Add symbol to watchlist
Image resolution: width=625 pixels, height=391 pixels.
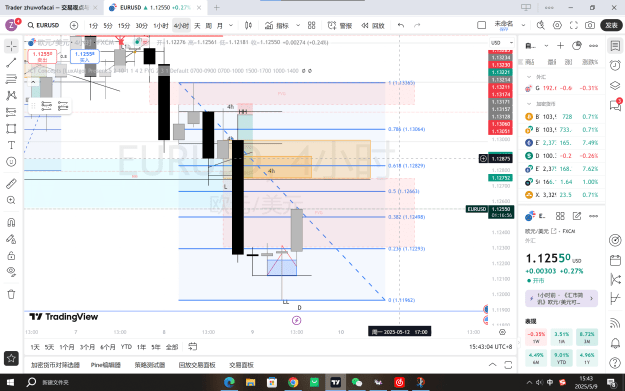click(560, 46)
